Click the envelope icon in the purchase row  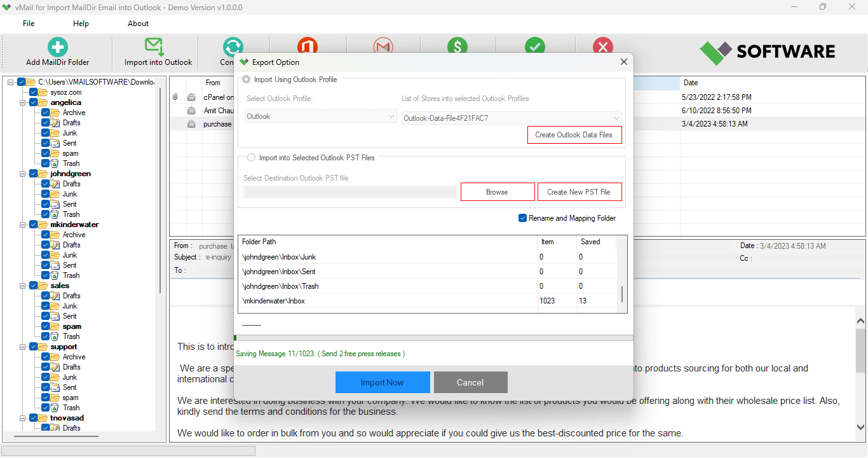191,124
